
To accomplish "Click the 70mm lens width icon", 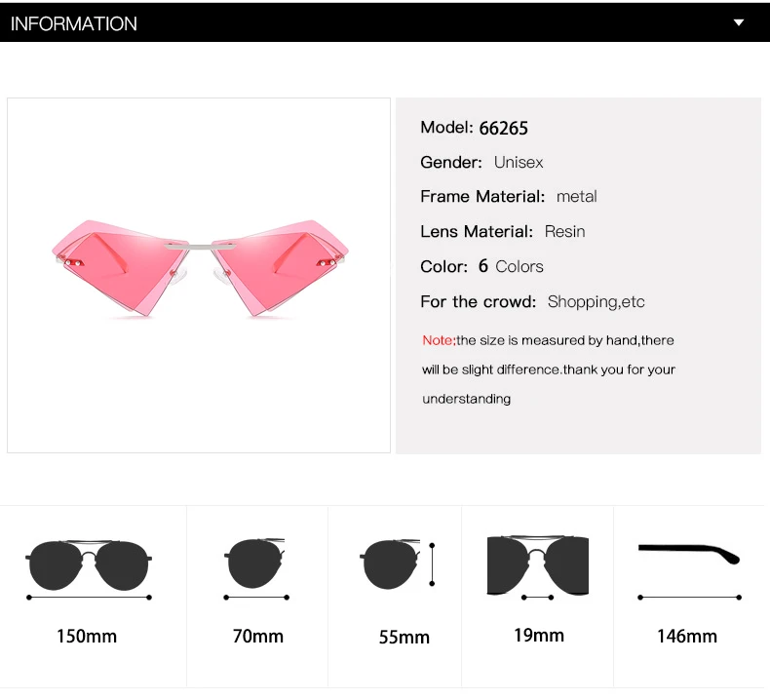I will pos(255,568).
